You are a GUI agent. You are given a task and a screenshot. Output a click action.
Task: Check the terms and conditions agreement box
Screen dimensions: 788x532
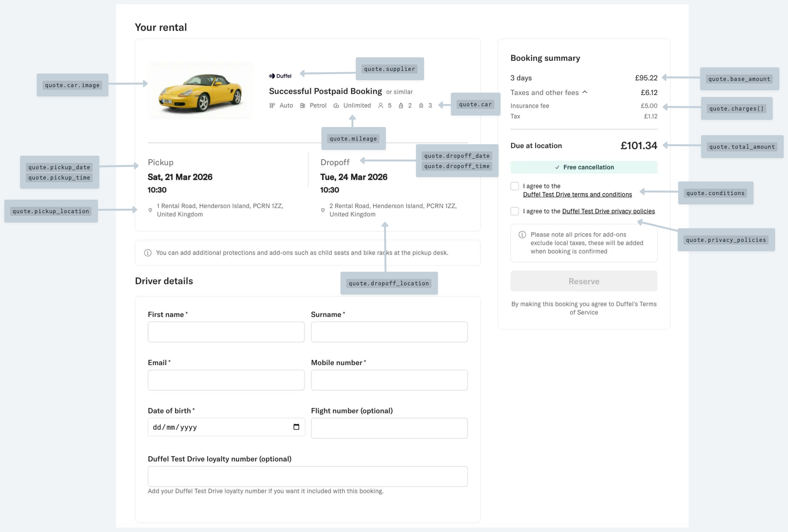(514, 186)
